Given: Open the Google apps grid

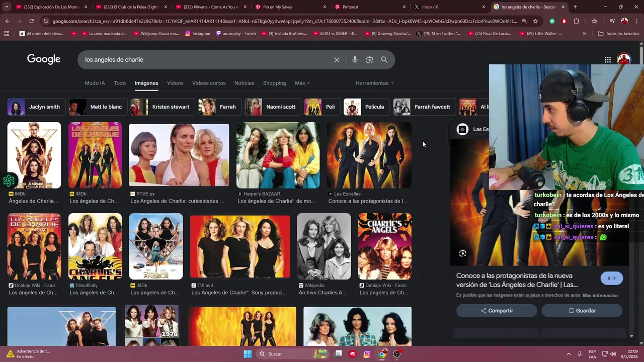Looking at the screenshot, I should point(608,60).
